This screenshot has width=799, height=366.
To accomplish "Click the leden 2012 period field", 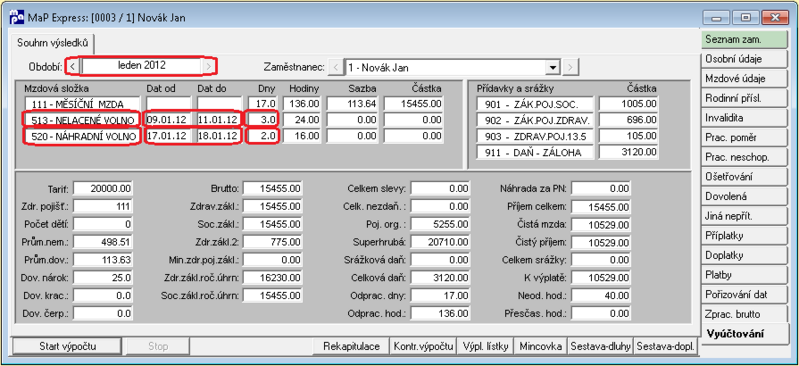I will coord(141,66).
